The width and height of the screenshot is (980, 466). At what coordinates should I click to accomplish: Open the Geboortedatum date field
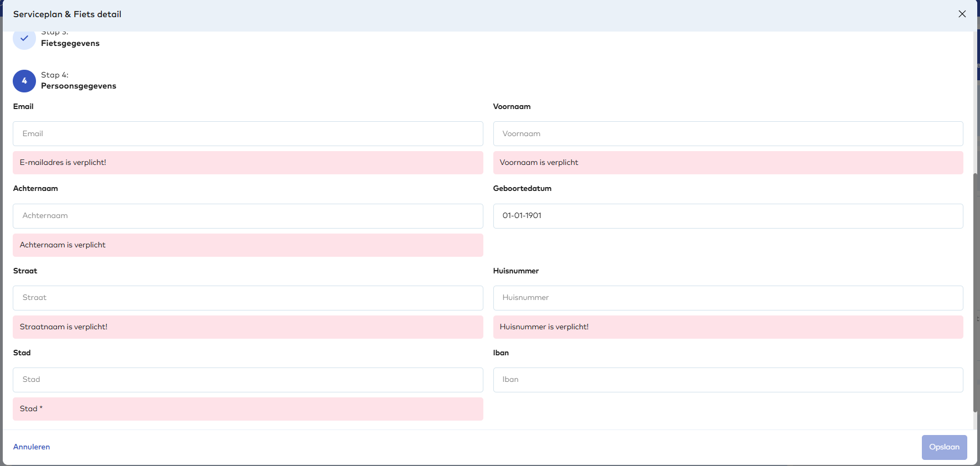point(728,216)
